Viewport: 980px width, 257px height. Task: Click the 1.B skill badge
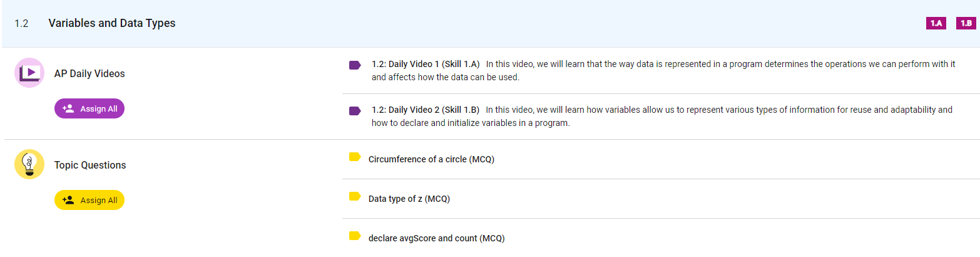pyautogui.click(x=966, y=23)
